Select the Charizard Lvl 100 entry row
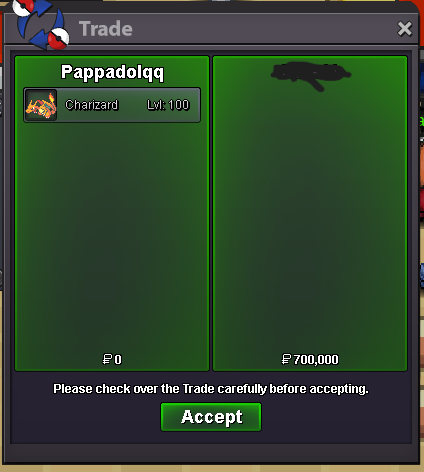Viewport: 424px width, 472px height. click(112, 105)
